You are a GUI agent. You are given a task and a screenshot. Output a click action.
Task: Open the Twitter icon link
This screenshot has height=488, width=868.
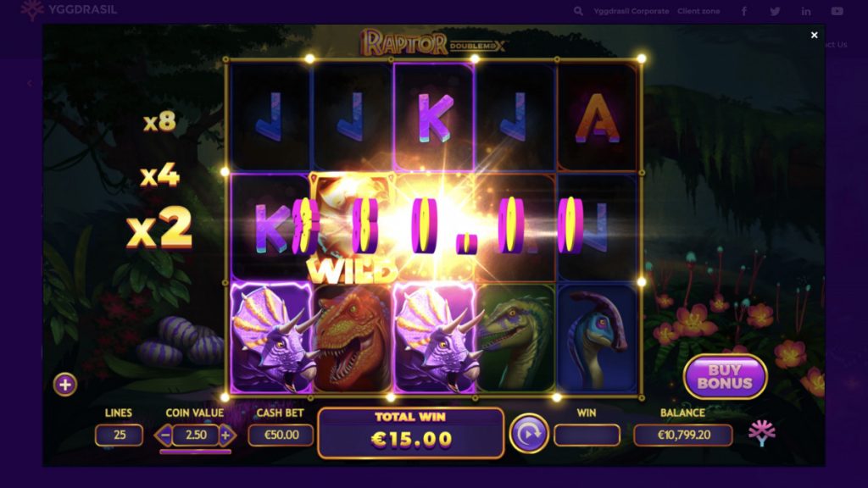[775, 11]
